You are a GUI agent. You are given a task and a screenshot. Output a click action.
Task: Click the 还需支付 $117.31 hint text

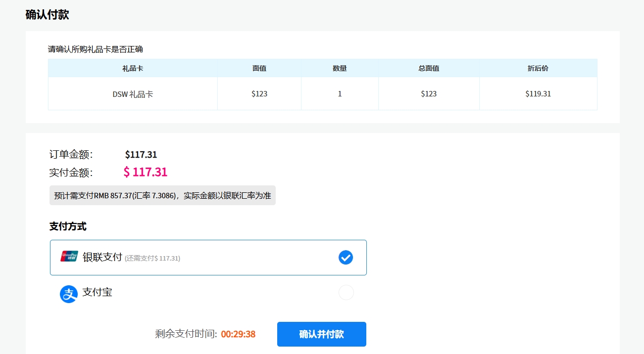152,258
